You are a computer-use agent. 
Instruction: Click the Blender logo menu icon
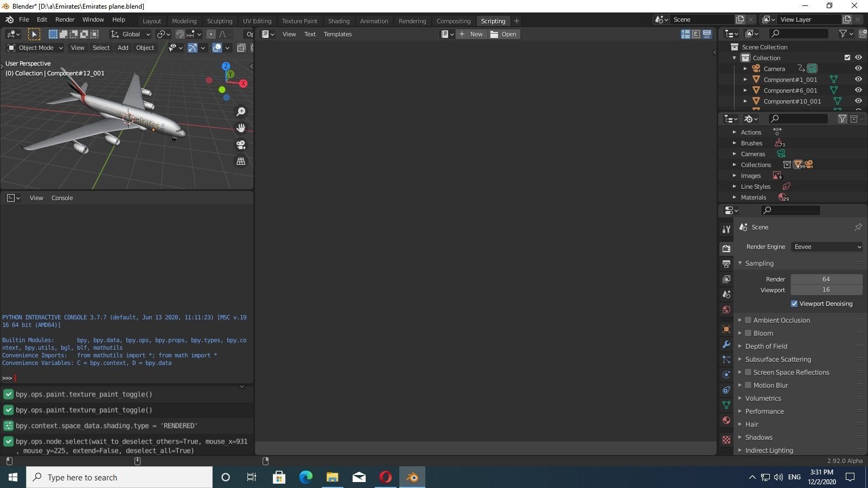pyautogui.click(x=9, y=20)
